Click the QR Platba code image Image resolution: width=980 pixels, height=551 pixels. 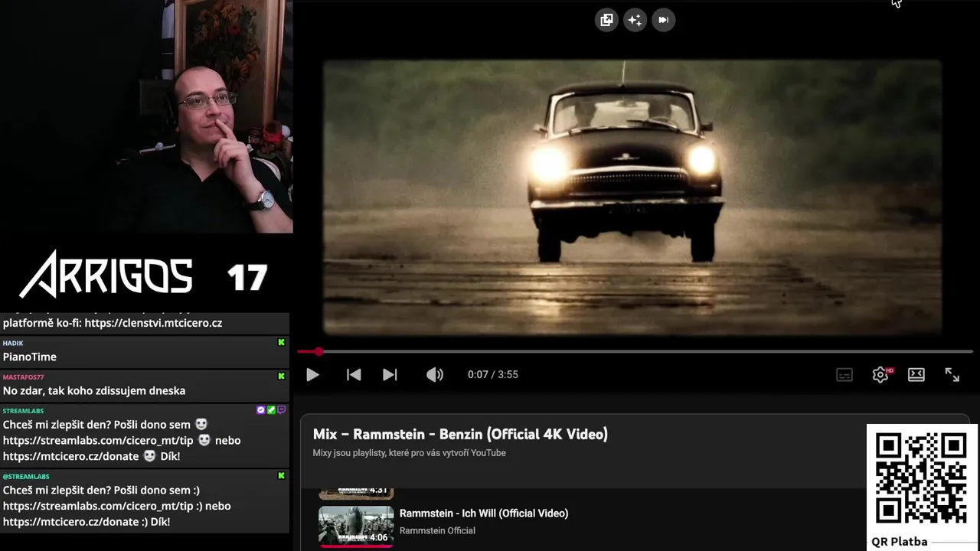pos(921,478)
